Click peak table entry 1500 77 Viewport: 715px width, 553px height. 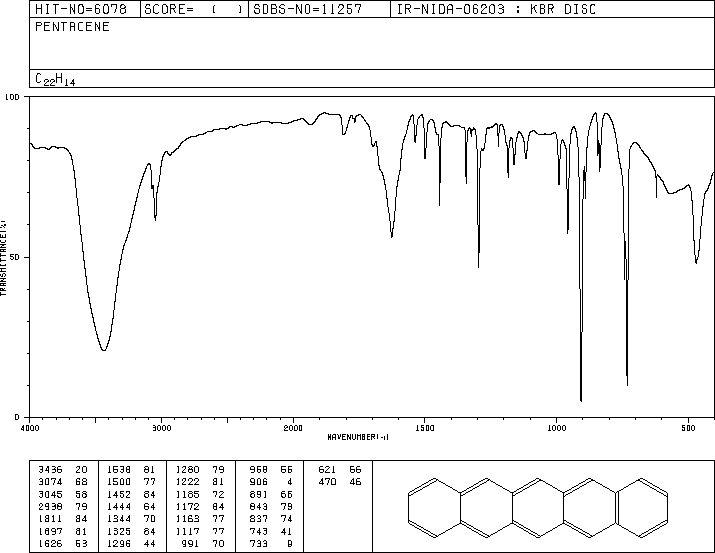[x=131, y=481]
